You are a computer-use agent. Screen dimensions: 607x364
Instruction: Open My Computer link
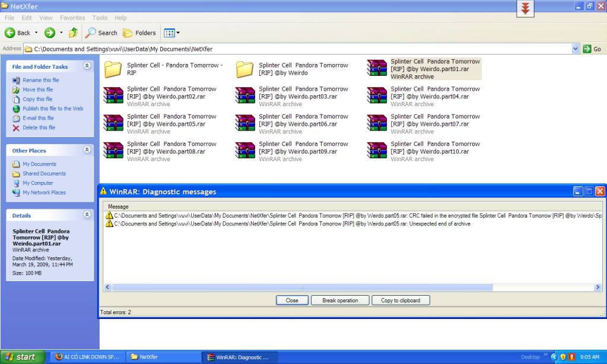38,183
